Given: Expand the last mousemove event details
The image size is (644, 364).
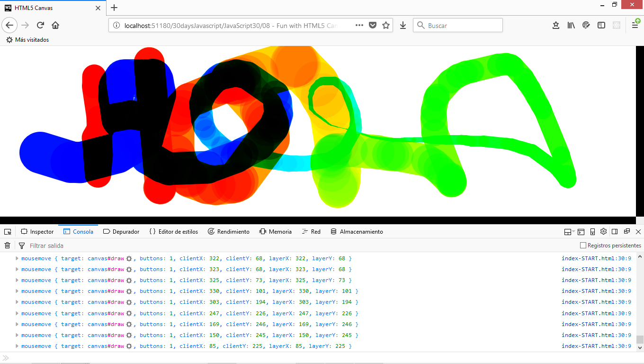Looking at the screenshot, I should click(x=17, y=346).
